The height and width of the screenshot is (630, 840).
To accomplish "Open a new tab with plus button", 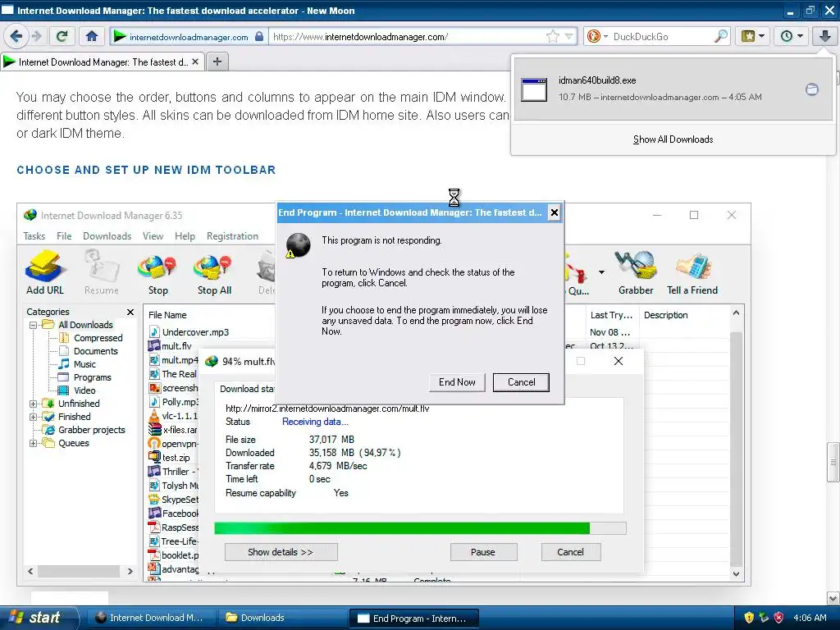I will 217,62.
